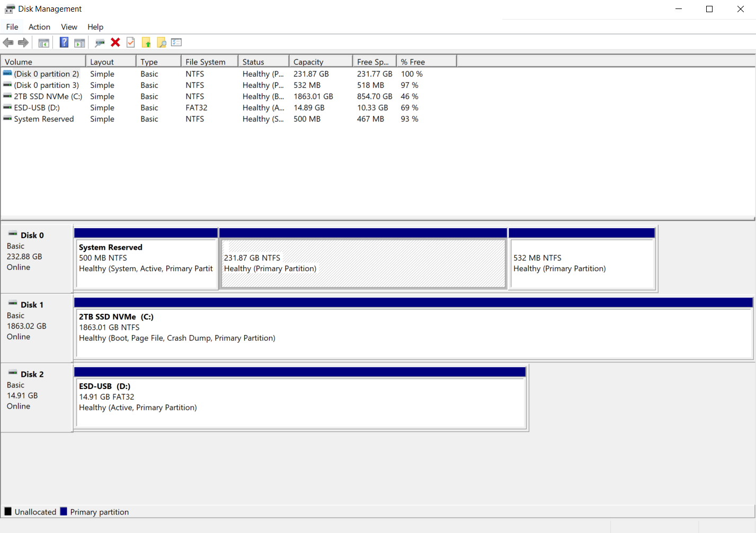Select System Reserved 500 MB partition block
This screenshot has height=533, width=756.
146,259
